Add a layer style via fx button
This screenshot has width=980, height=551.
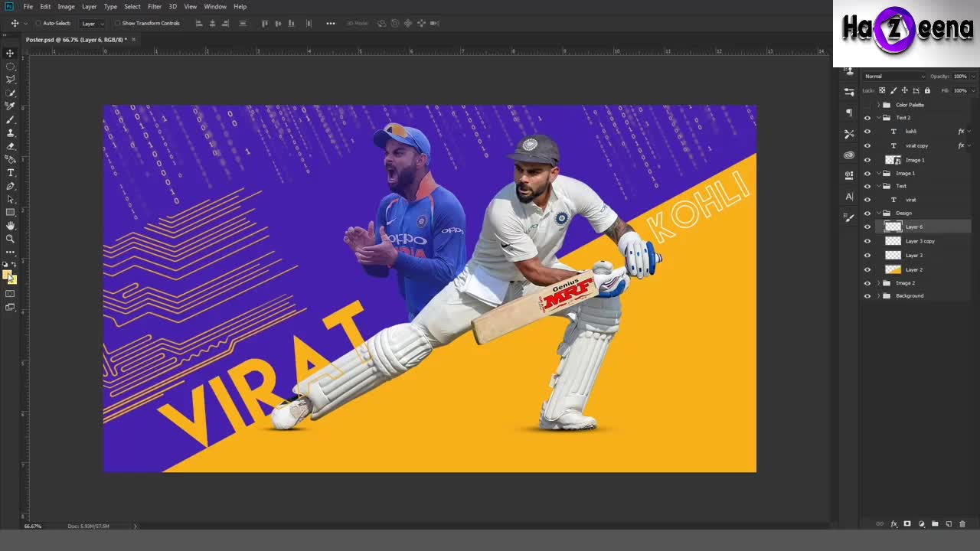tap(893, 524)
